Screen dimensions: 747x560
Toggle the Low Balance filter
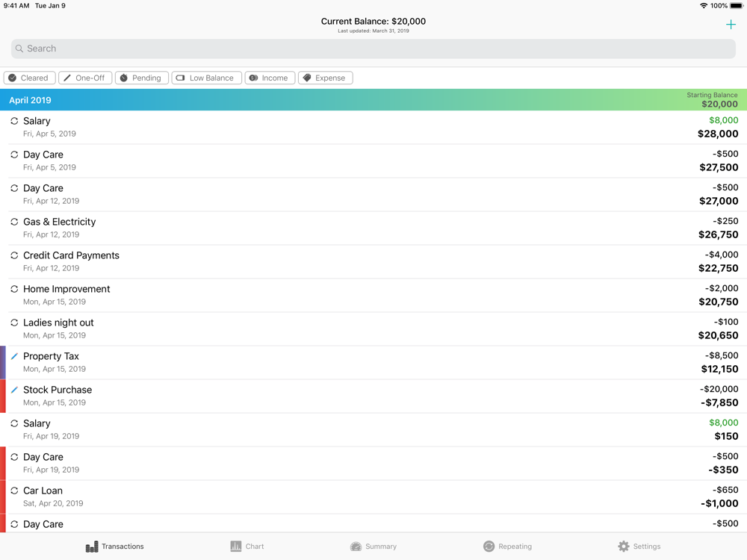[x=206, y=78]
